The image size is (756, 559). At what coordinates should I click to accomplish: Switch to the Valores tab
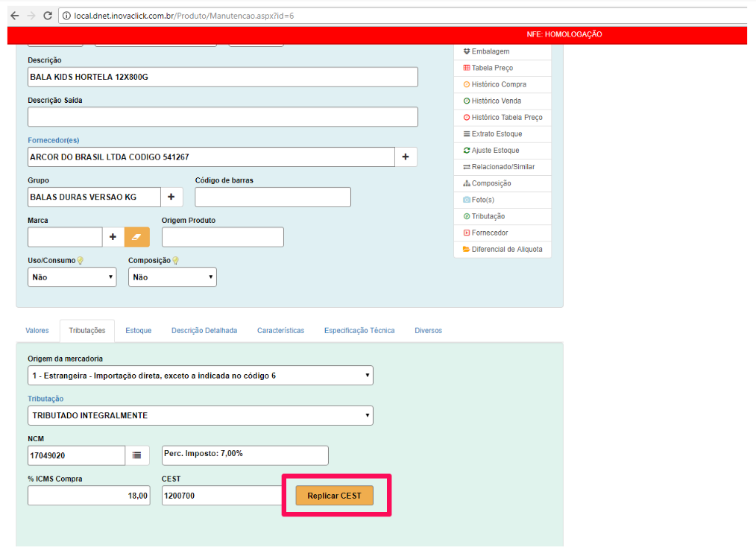coord(37,330)
